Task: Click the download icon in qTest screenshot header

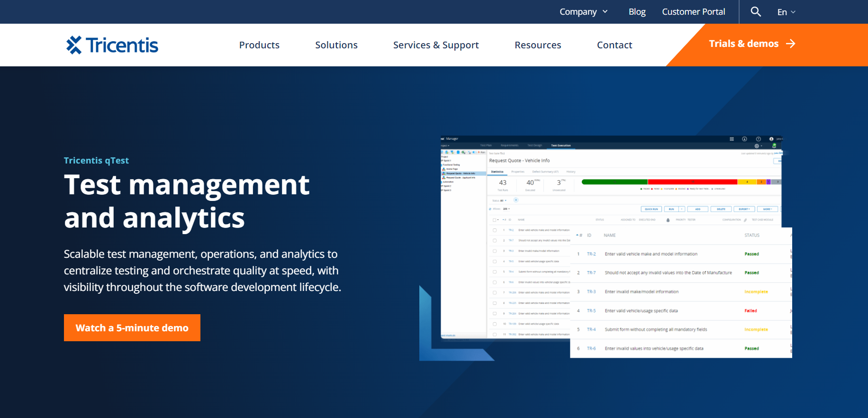Action: click(x=744, y=139)
